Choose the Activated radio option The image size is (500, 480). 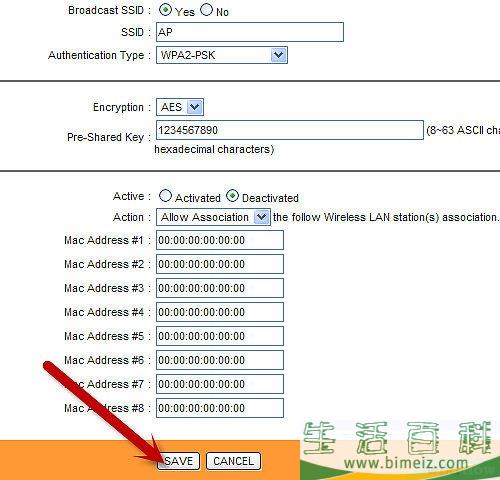pyautogui.click(x=165, y=196)
